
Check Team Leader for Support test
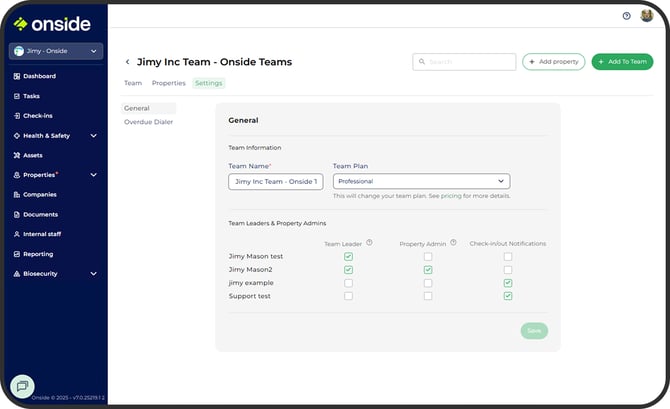[x=348, y=296]
